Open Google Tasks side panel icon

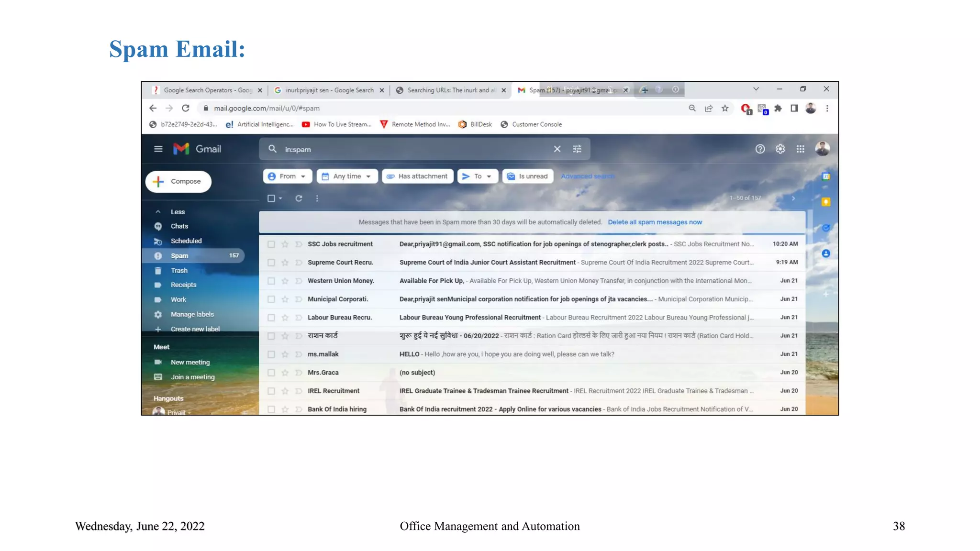(826, 228)
